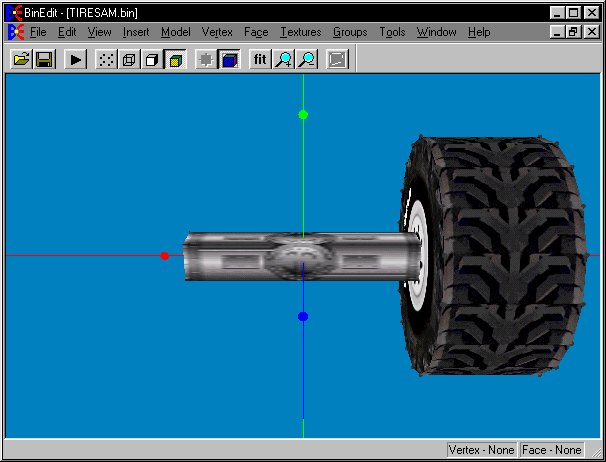Switch to vertex points display mode

click(105, 60)
